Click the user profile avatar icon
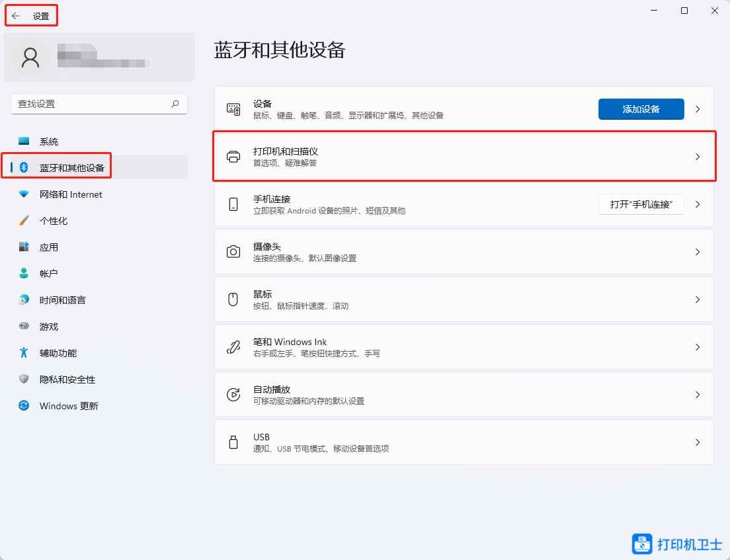The height and width of the screenshot is (560, 730). (x=30, y=58)
